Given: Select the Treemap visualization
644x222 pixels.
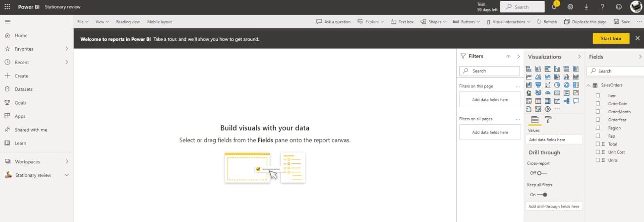Looking at the screenshot, I should [576, 85].
